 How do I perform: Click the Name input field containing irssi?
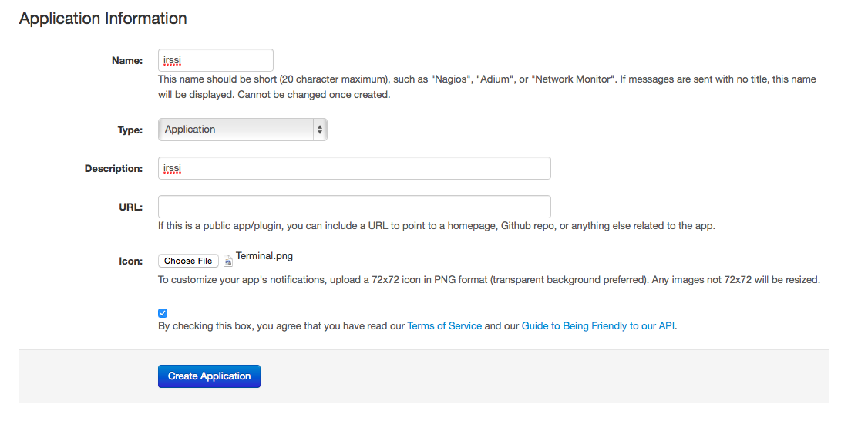coord(216,60)
